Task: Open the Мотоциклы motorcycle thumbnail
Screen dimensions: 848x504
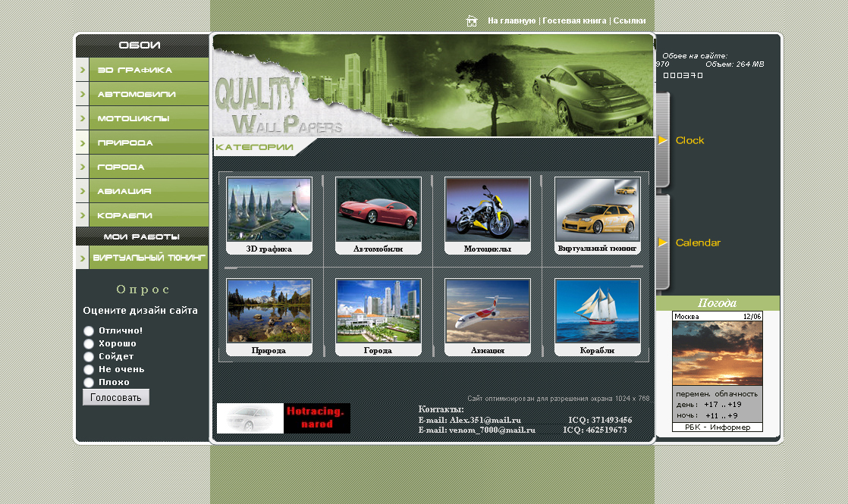Action: click(487, 209)
